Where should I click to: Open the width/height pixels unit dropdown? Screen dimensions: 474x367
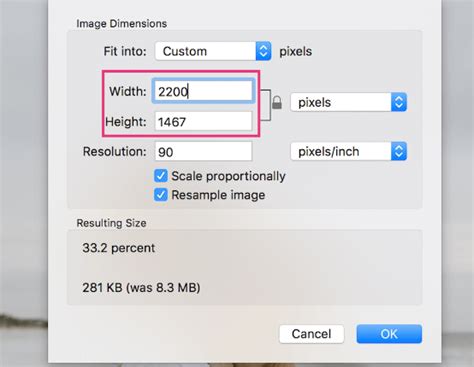[348, 102]
